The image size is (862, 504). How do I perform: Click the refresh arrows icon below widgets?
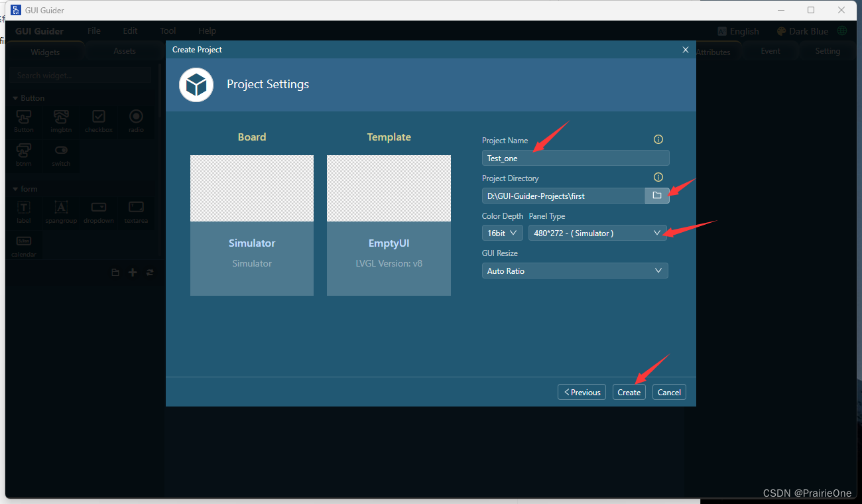click(150, 273)
